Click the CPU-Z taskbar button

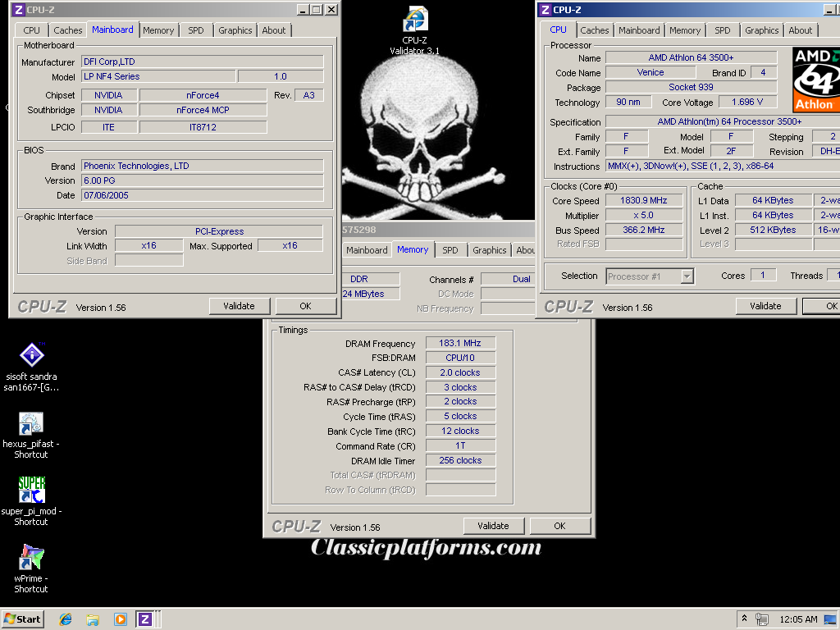click(145, 619)
